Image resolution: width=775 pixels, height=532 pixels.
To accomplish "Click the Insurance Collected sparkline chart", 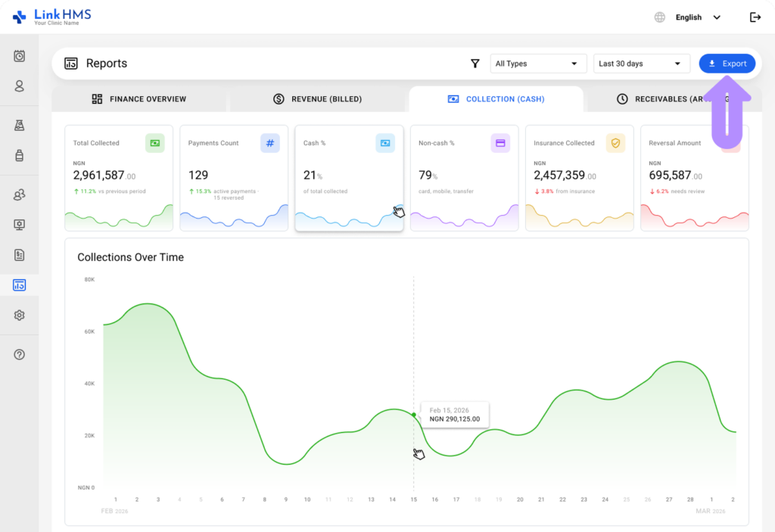I will (x=579, y=217).
